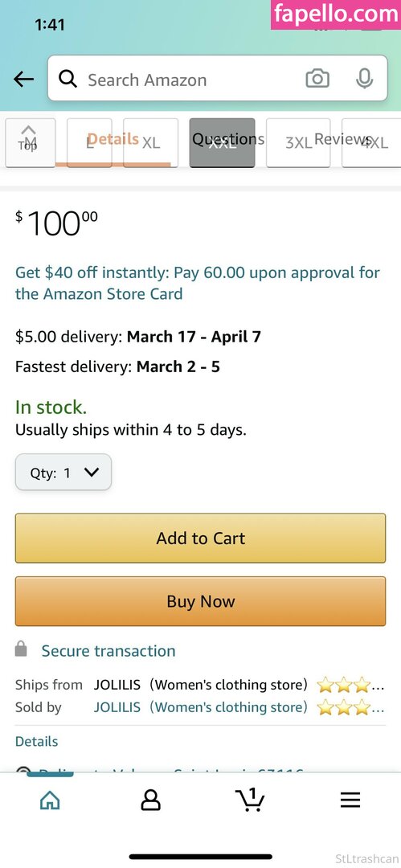Jump to Top of page
This screenshot has width=401, height=868.
pos(27,138)
